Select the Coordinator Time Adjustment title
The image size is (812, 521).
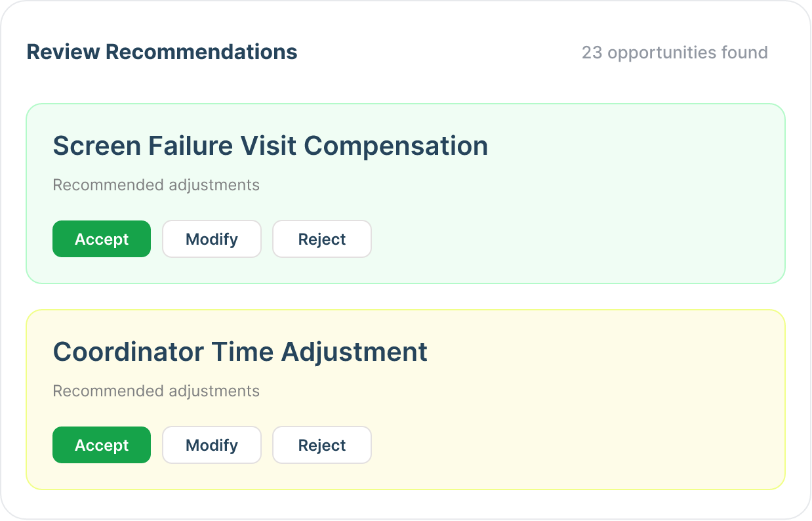pyautogui.click(x=240, y=352)
